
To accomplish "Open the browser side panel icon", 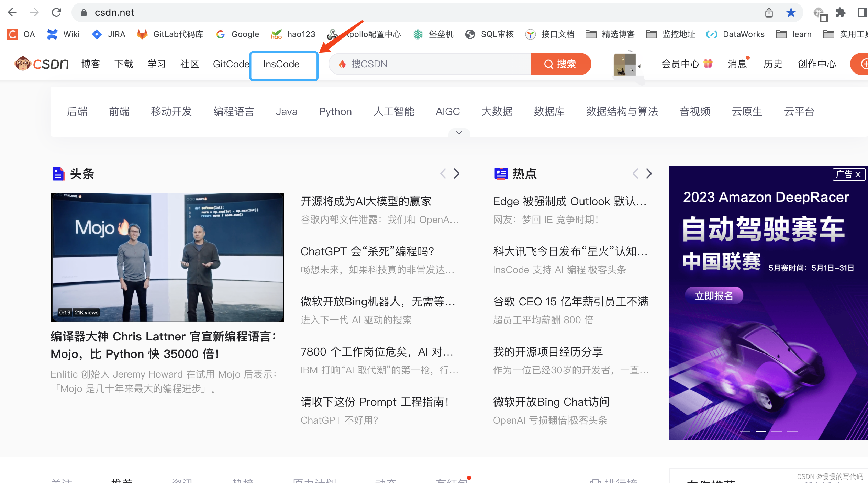I will coord(862,13).
